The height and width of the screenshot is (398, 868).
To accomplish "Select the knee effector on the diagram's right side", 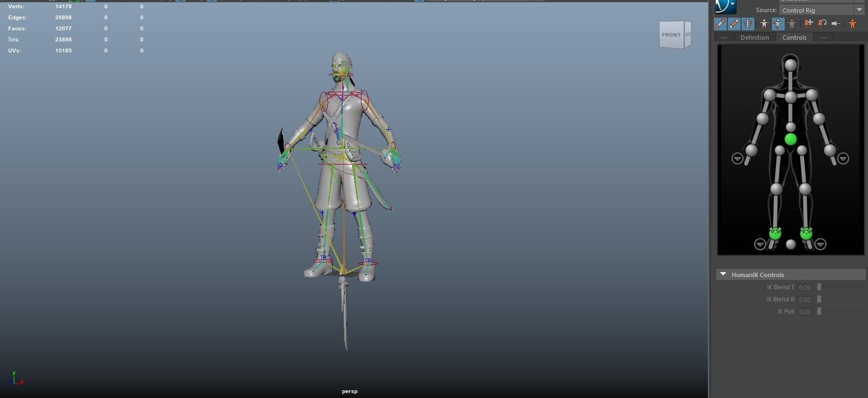I will [x=805, y=189].
